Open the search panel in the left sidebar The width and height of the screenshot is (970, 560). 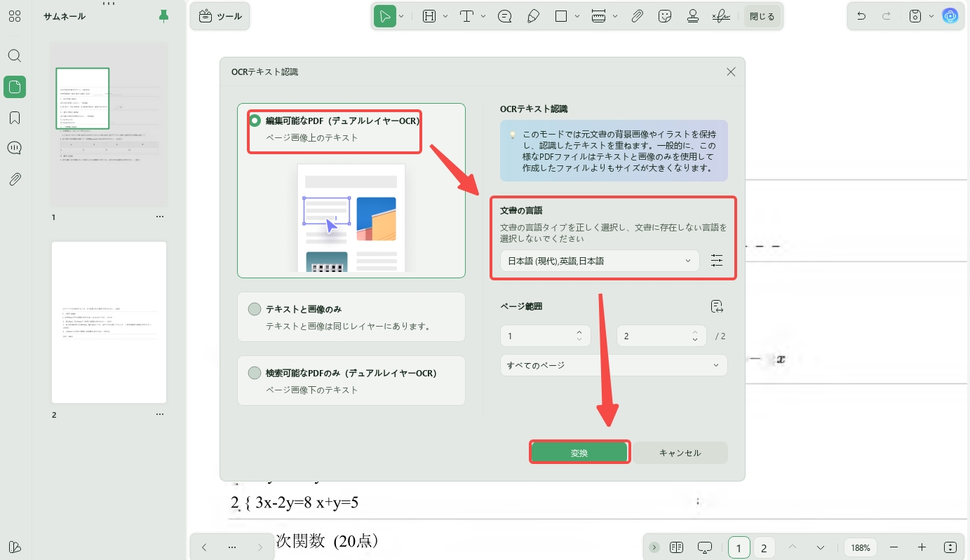click(x=15, y=56)
